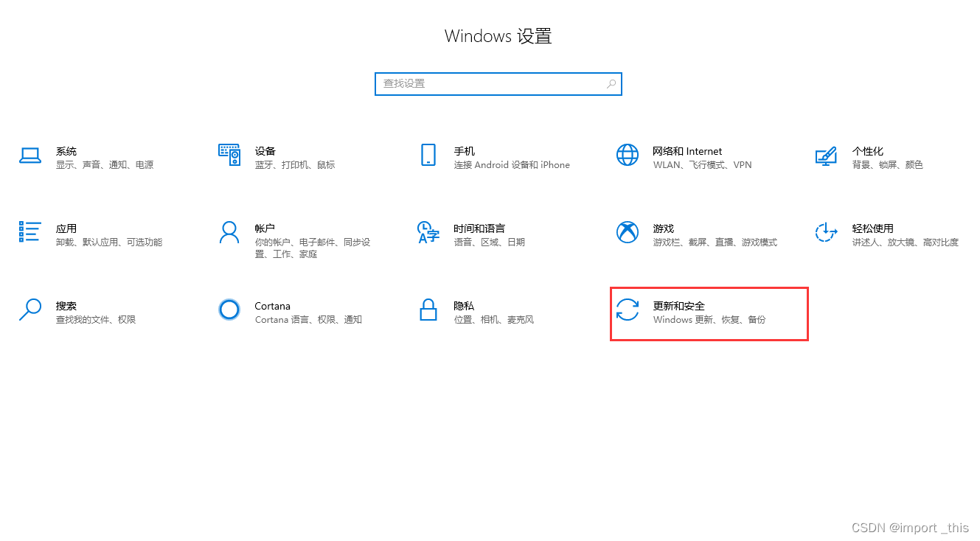This screenshot has width=980, height=541.
Task: Click text 背景、锁屏、颜色
Action: [888, 165]
